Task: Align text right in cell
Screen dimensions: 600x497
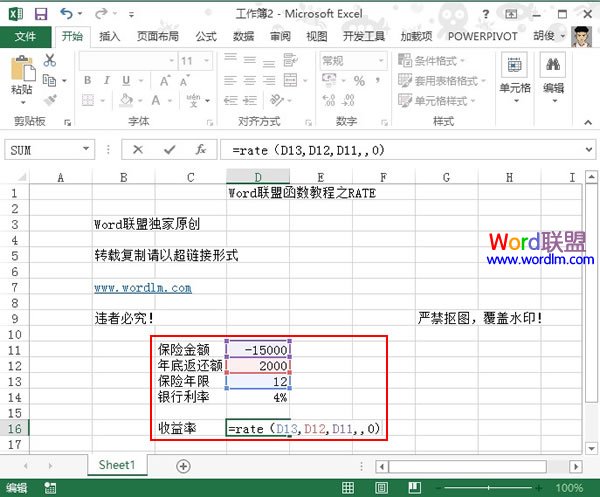Action: (x=269, y=80)
